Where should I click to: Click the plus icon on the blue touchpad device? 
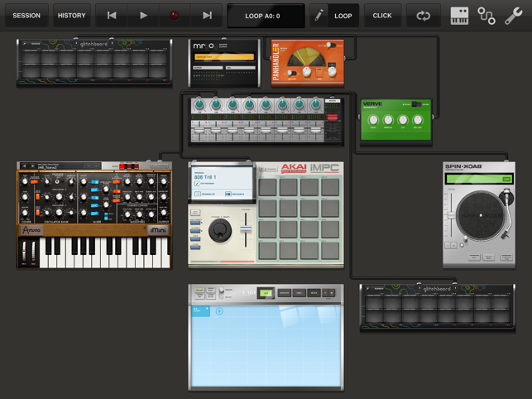point(219,312)
